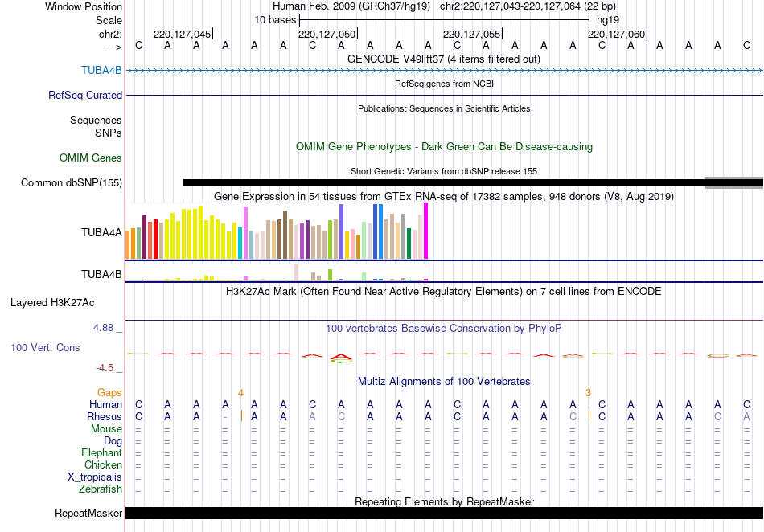Viewport: 764px width, 532px height.
Task: Click the Human Feb. 2009 (GRCh37/hg19) title
Action: tap(351, 6)
